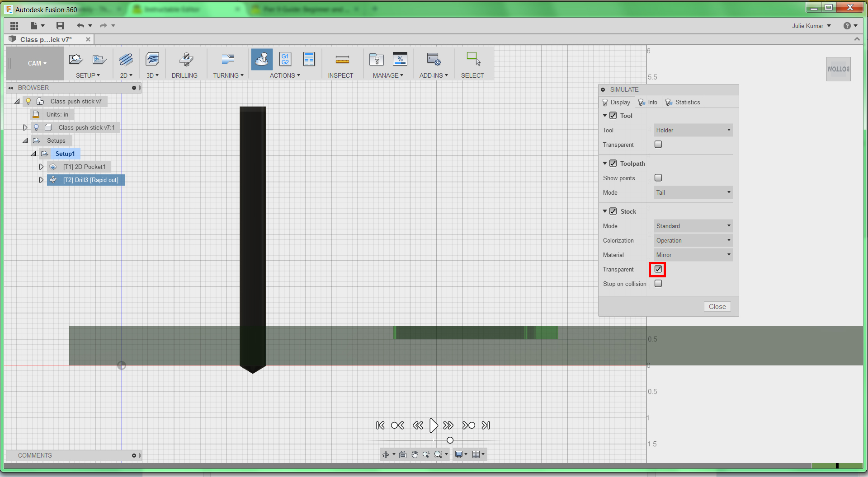Activate the Zoom navigation tool

coord(426,454)
